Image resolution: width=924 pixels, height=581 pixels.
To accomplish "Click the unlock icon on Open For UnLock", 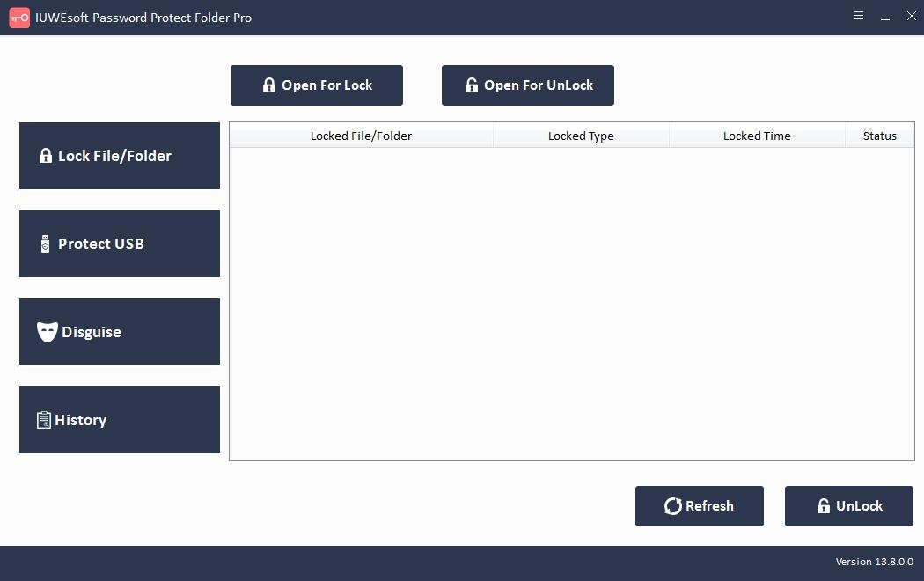I will (470, 85).
